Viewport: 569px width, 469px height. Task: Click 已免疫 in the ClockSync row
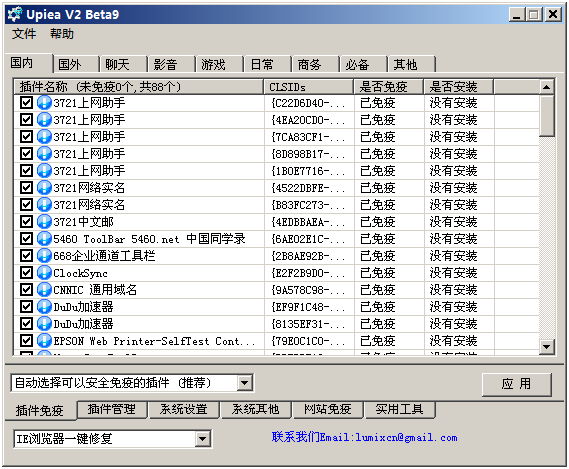click(x=377, y=273)
